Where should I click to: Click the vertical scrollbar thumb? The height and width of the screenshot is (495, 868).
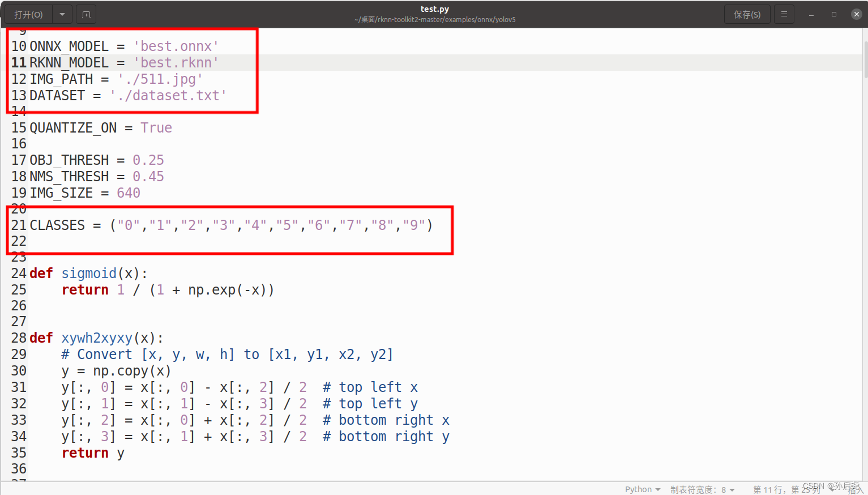click(x=865, y=59)
